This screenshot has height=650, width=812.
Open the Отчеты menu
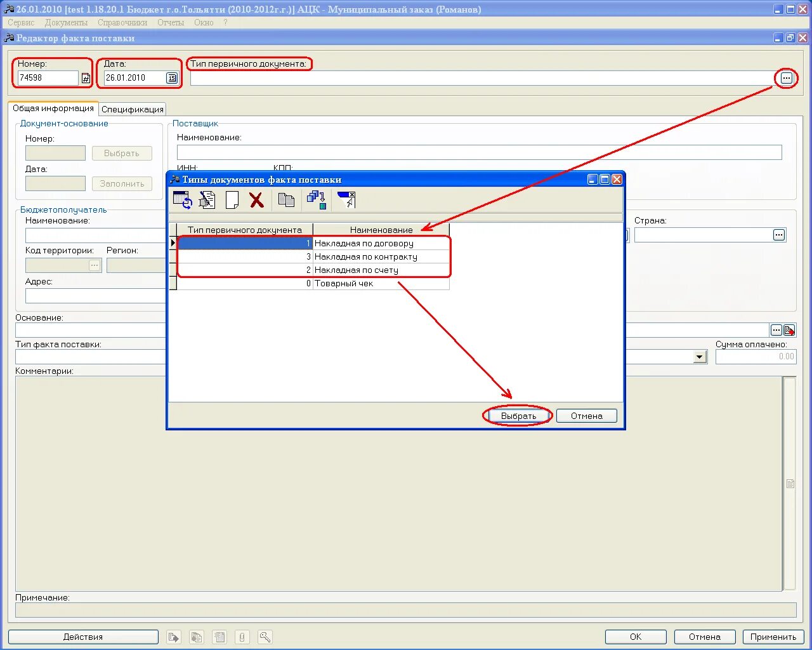tap(171, 22)
